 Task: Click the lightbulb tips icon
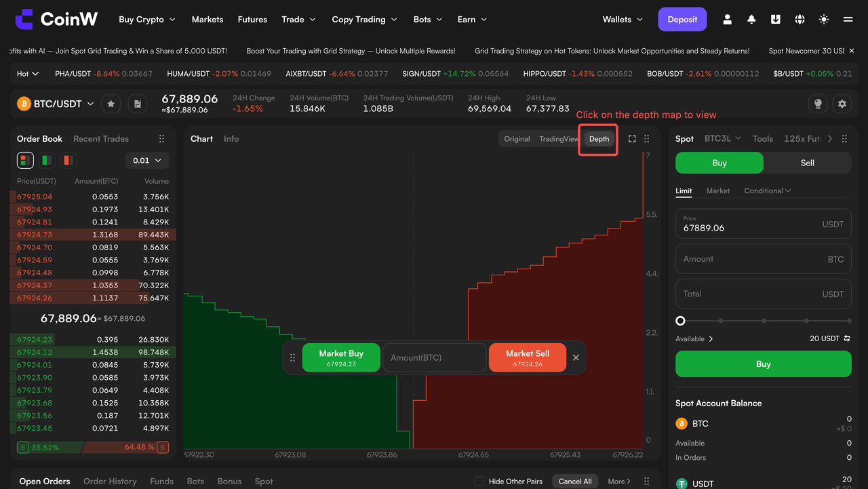tap(818, 104)
